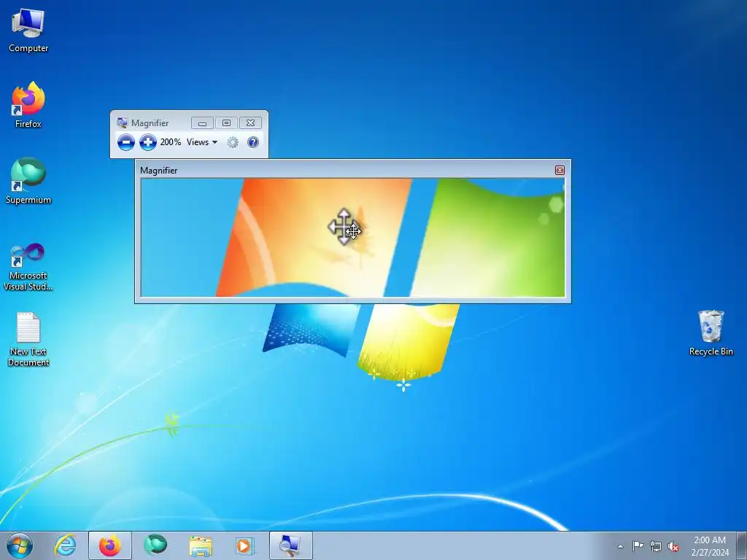Switch to Firefox in the taskbar
Screen dimensions: 747x560
pos(110,545)
